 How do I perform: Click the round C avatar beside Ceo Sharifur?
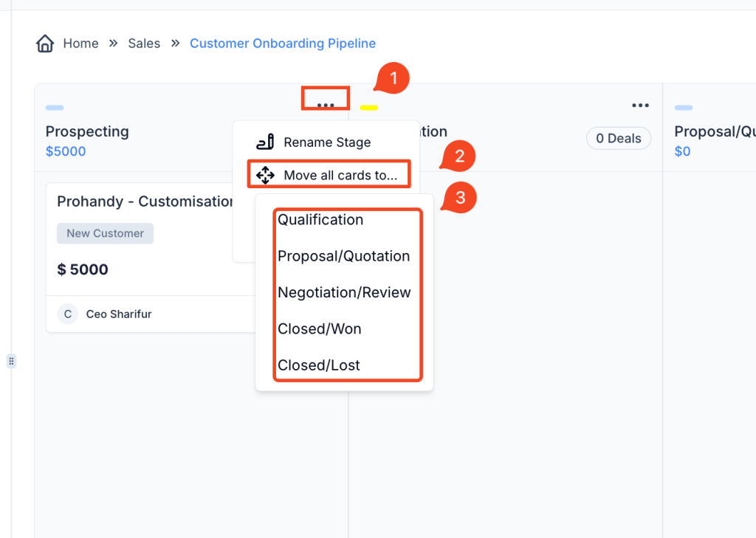pyautogui.click(x=68, y=314)
